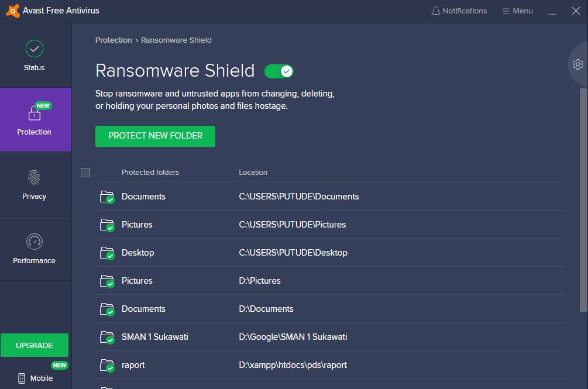
Task: Open Notifications text in title bar
Action: (x=465, y=11)
